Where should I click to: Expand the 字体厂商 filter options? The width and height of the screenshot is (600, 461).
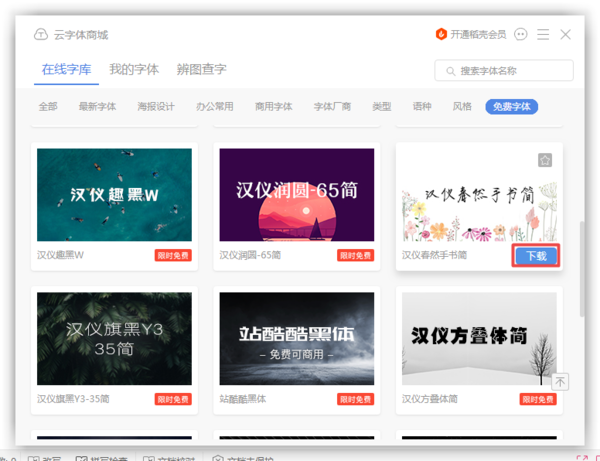[x=332, y=106]
